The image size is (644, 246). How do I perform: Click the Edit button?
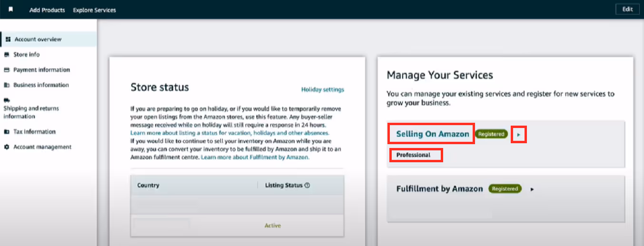point(627,10)
